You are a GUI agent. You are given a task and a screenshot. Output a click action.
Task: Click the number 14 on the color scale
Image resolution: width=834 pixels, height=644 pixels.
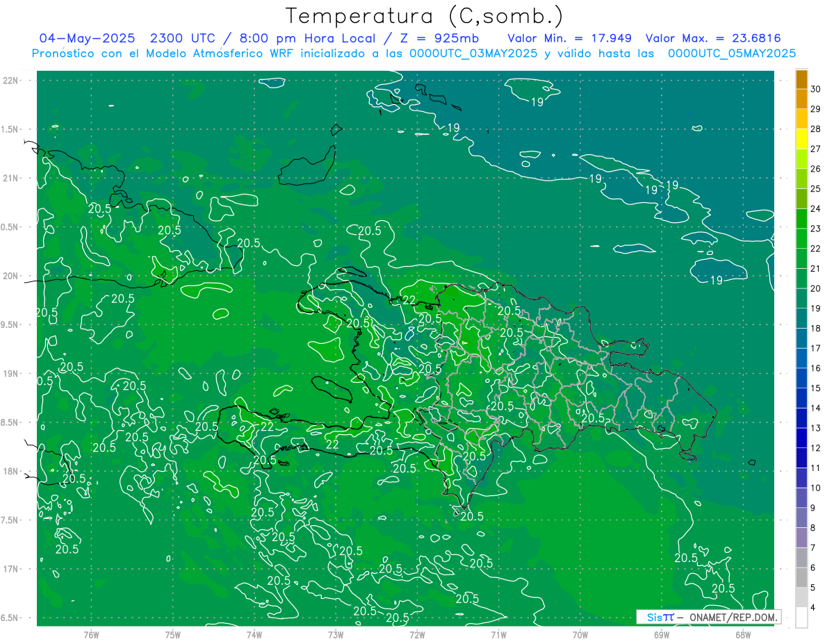(x=816, y=408)
